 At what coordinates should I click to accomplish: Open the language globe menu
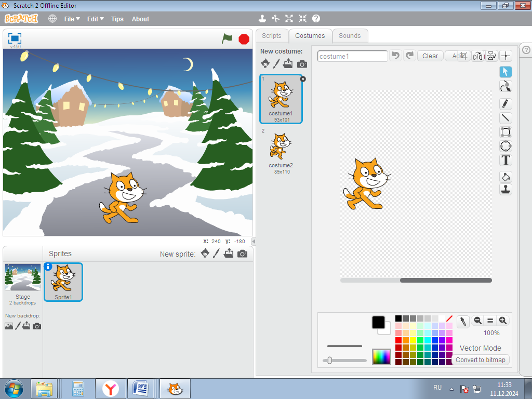tap(52, 19)
